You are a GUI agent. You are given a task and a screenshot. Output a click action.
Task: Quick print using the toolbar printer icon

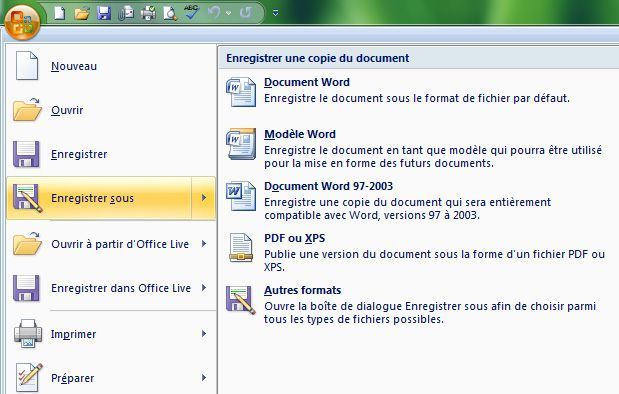point(148,13)
